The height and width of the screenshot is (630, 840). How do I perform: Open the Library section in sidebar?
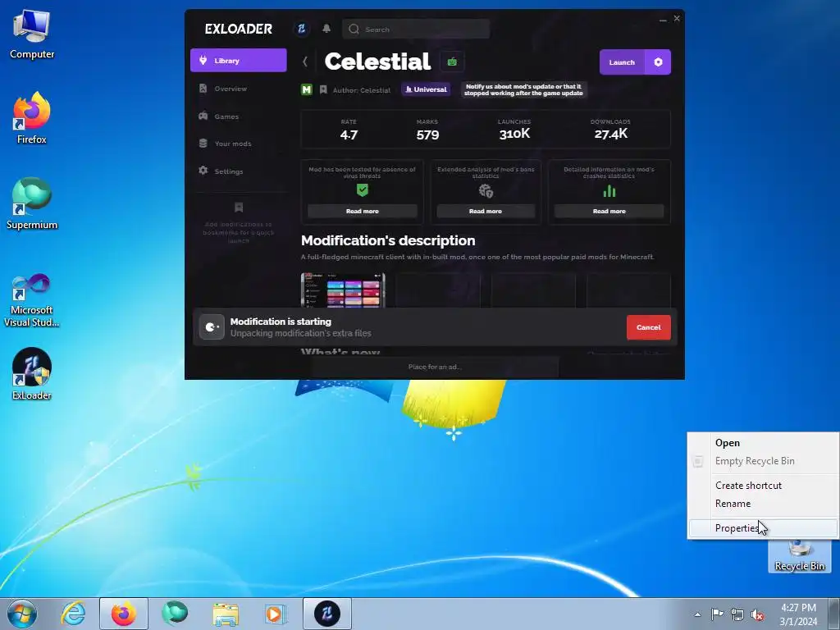[239, 60]
